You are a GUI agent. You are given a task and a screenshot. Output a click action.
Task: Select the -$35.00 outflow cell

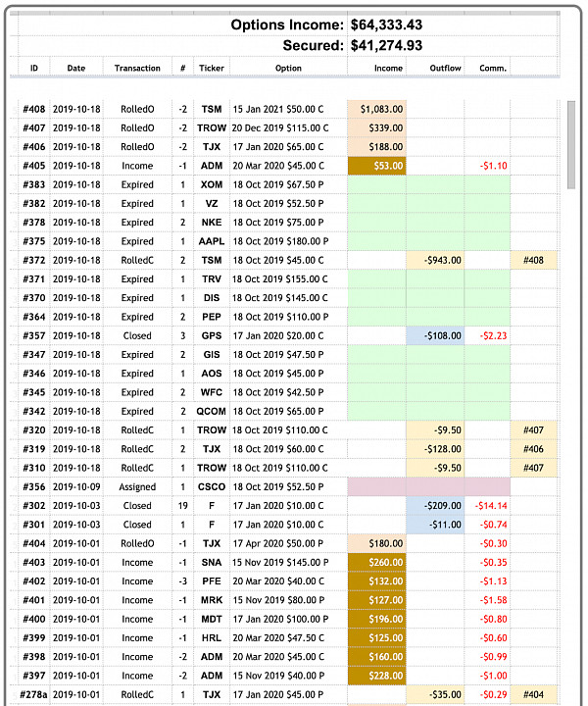pyautogui.click(x=435, y=695)
